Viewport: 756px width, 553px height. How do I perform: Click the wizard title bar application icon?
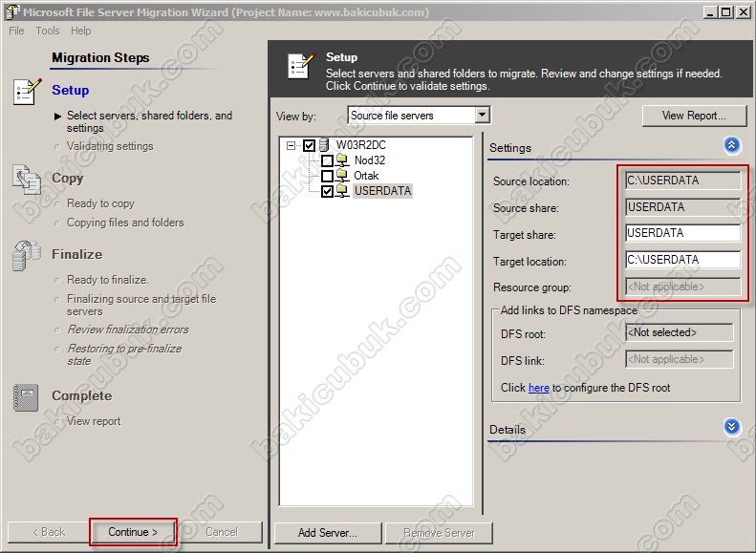click(x=12, y=12)
